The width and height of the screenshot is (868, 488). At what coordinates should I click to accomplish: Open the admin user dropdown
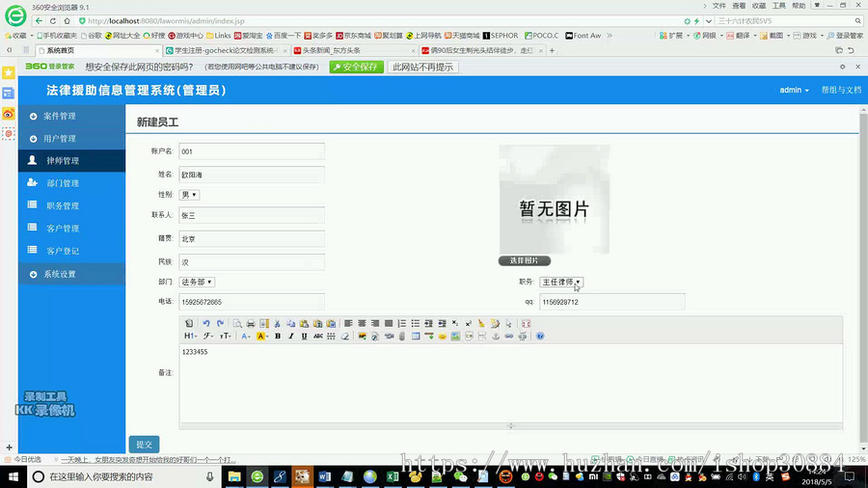794,90
